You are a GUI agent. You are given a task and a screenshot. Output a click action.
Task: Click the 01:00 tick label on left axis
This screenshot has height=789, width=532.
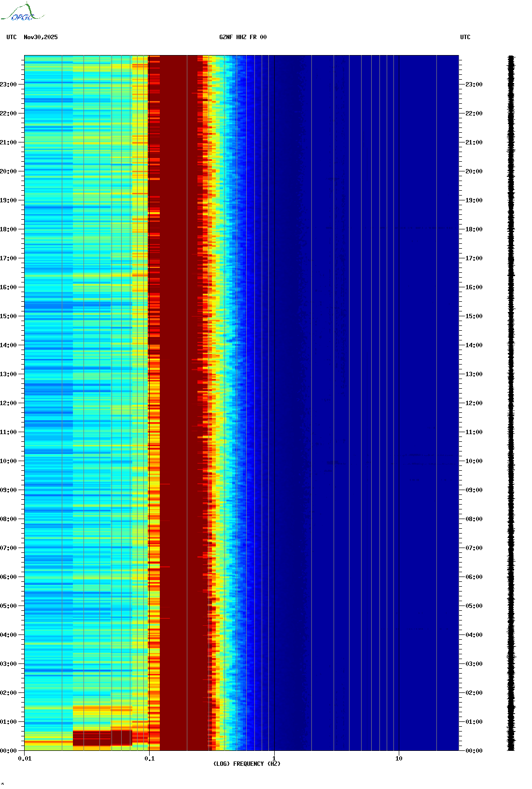8,722
